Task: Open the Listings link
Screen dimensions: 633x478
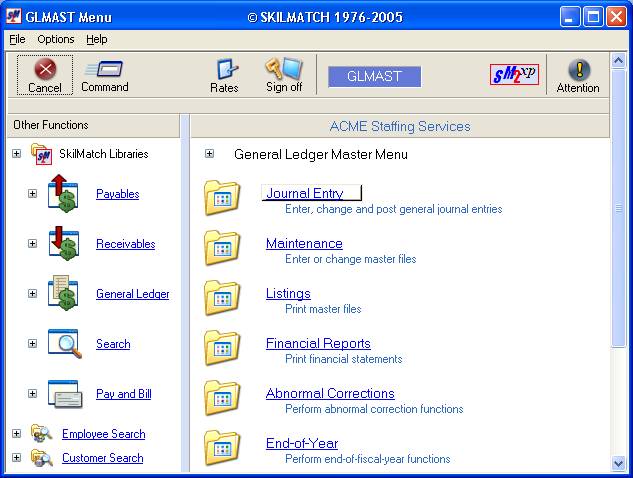Action: pyautogui.click(x=288, y=293)
